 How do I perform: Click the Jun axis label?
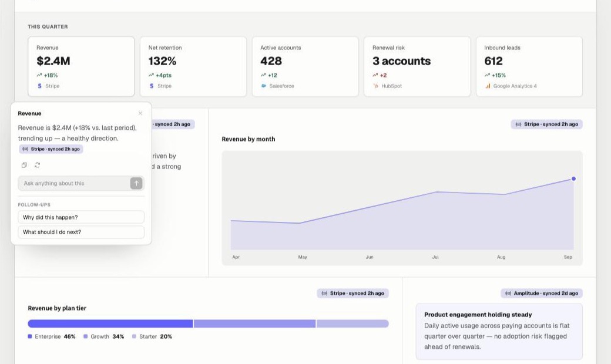click(370, 257)
